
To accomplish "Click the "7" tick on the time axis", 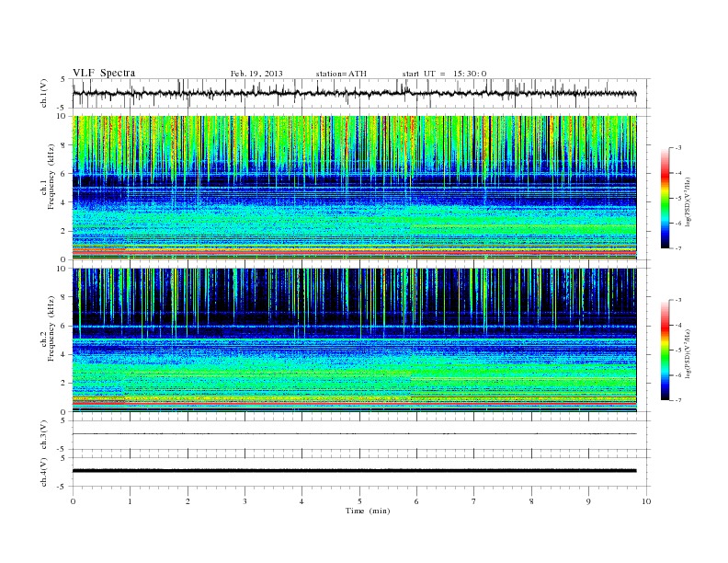I will coord(474,501).
